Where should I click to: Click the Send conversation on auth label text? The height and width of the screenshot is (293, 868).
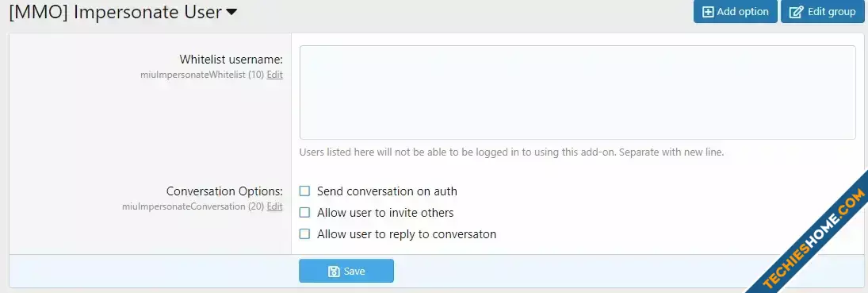pos(387,191)
